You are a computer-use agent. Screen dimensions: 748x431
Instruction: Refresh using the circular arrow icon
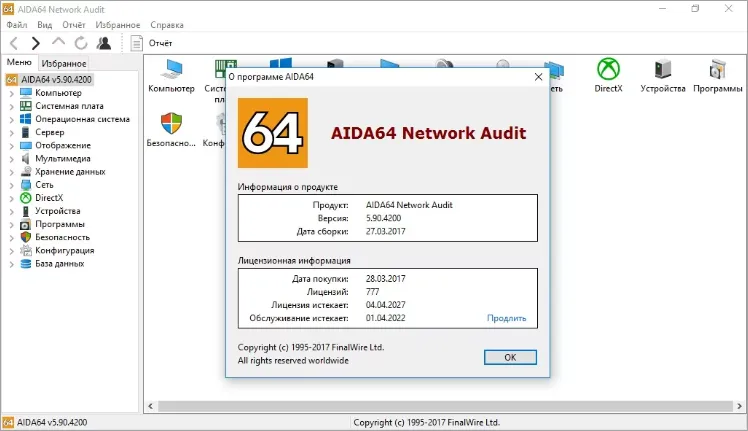(x=81, y=43)
